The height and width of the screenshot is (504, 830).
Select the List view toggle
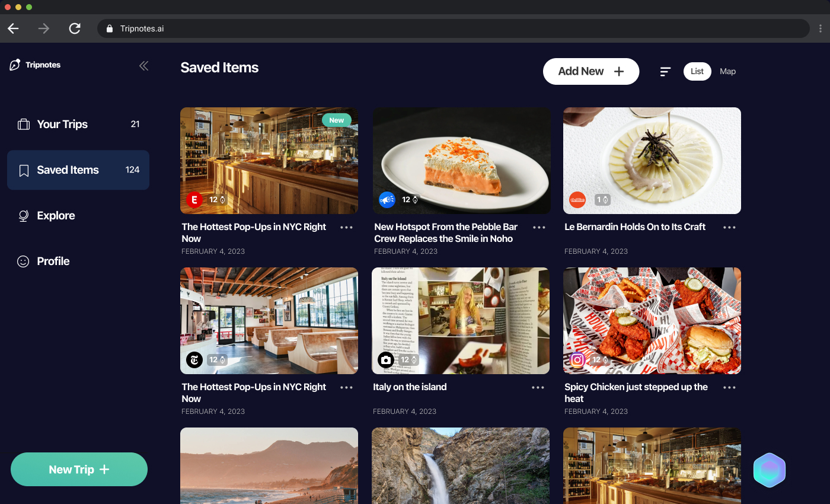click(x=697, y=71)
